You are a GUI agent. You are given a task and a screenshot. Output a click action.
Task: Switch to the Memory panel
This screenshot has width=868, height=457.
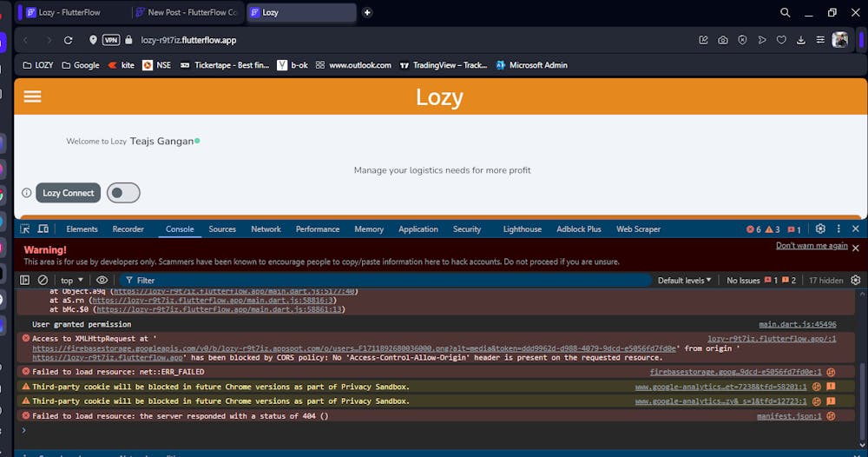click(369, 228)
